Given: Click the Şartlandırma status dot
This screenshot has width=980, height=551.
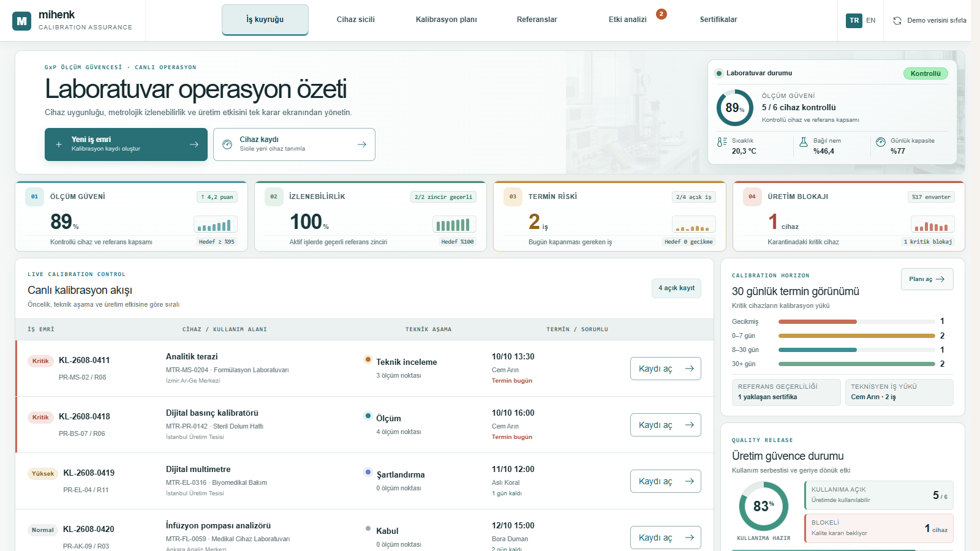Looking at the screenshot, I should pos(368,472).
